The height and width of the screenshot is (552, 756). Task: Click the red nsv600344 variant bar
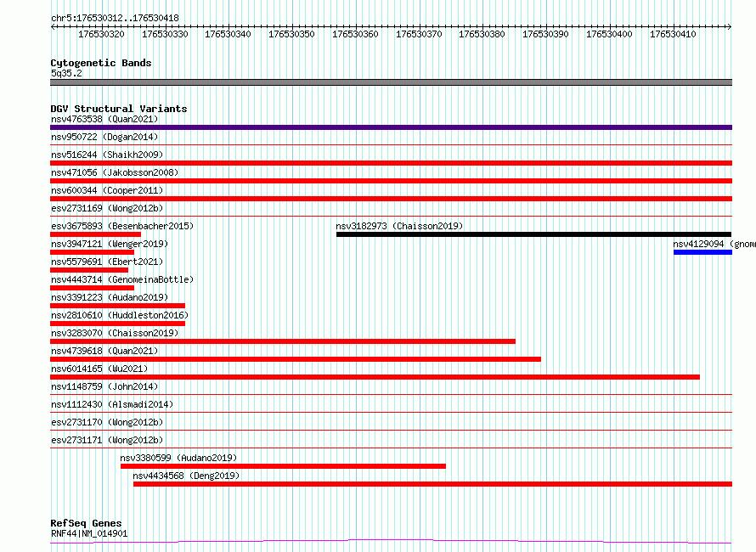pos(391,199)
